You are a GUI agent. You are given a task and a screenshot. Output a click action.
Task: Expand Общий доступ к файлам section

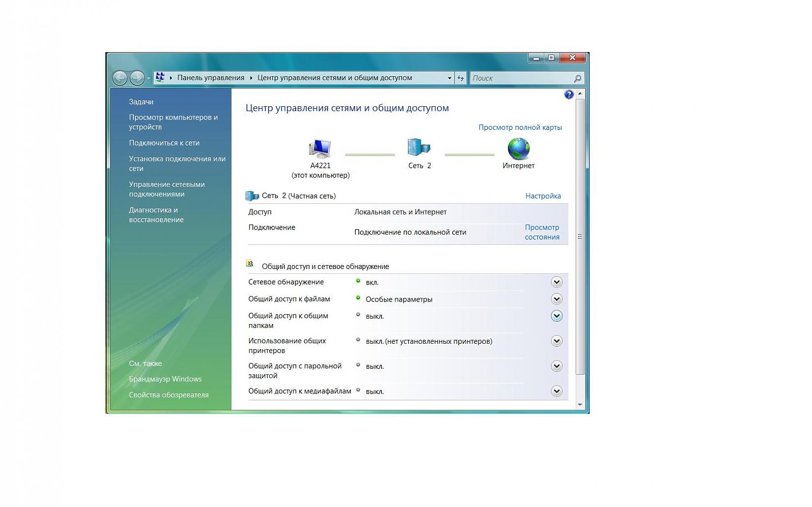tap(556, 299)
